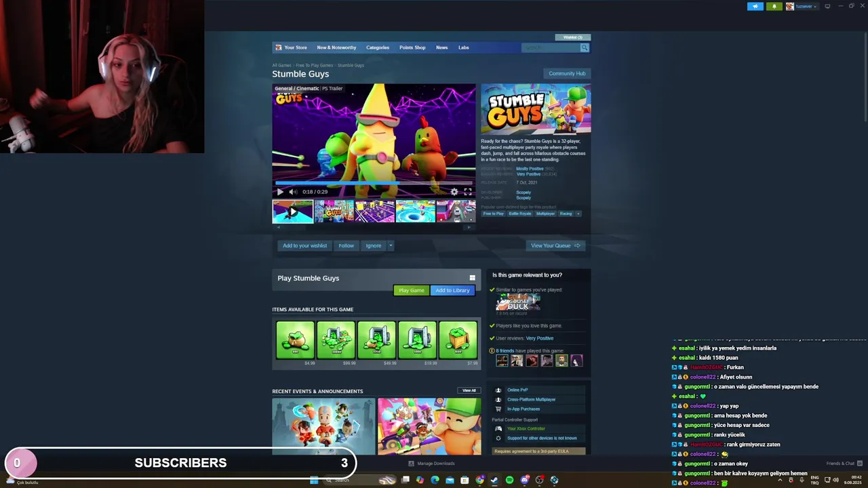868x488 pixels.
Task: Open the Labs tab
Action: pos(463,47)
